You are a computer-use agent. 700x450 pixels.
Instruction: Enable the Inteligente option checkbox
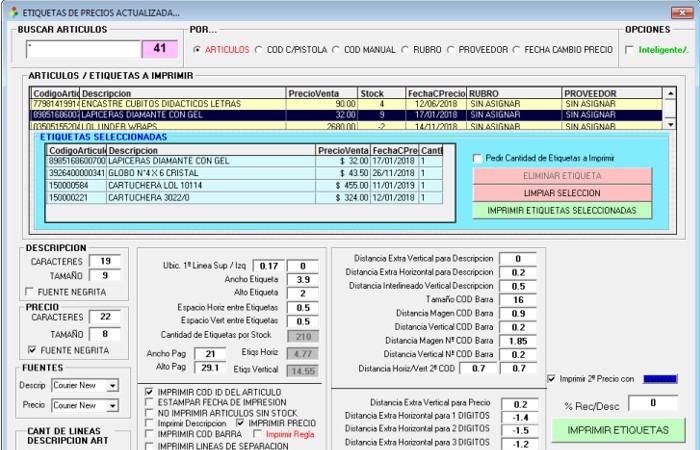(x=630, y=49)
